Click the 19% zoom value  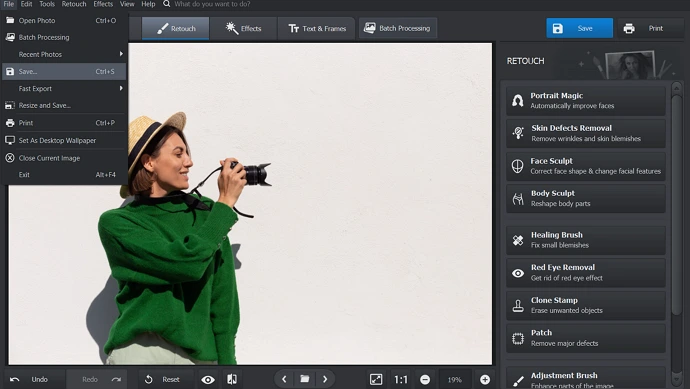pyautogui.click(x=455, y=379)
